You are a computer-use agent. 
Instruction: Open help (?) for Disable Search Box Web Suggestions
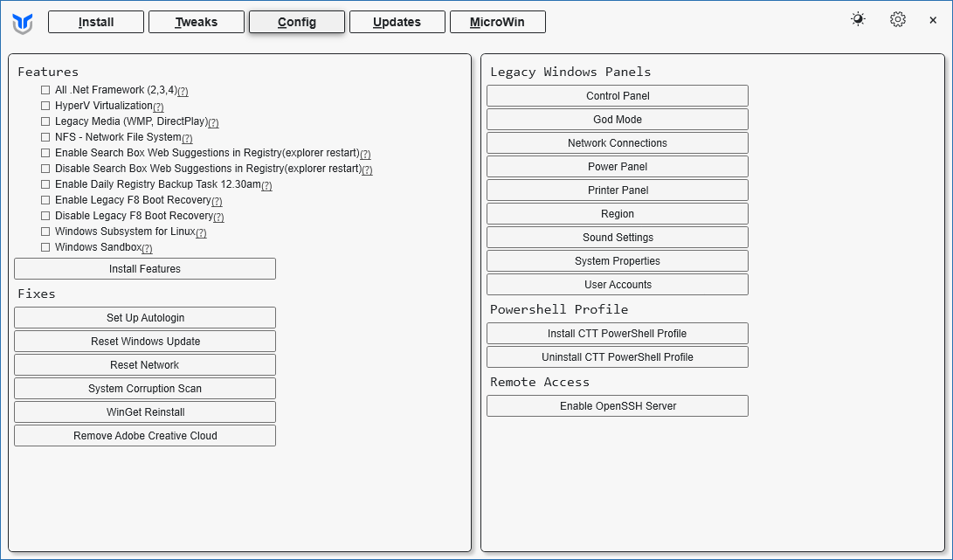(x=367, y=170)
